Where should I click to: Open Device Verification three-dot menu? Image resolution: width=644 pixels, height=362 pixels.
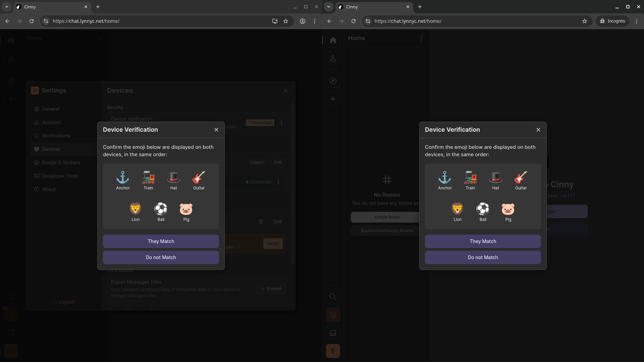281,123
